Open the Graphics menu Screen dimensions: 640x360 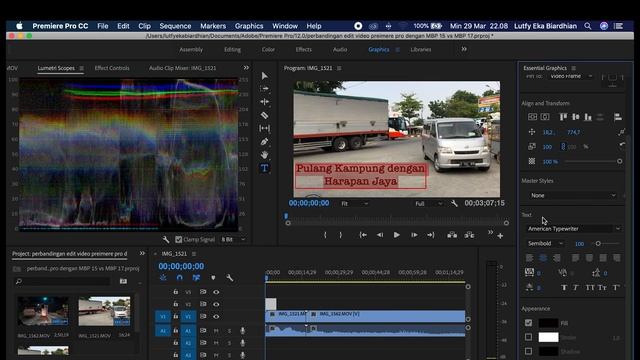(249, 26)
